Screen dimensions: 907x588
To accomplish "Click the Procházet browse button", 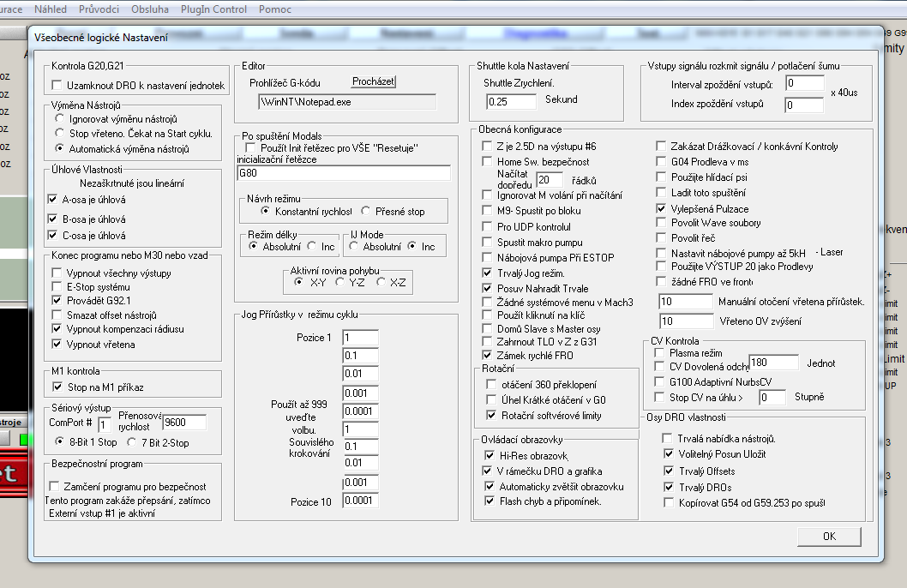I will pos(373,81).
